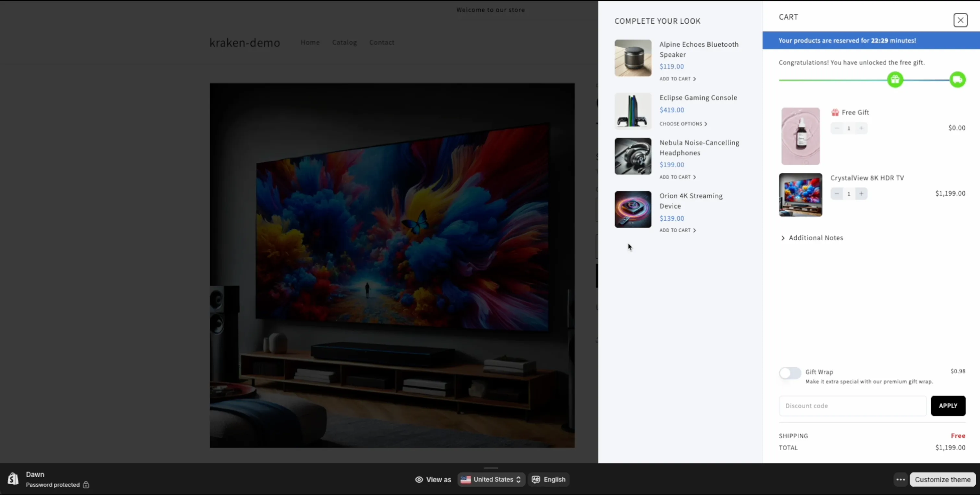The height and width of the screenshot is (495, 980).
Task: Close the cart drawer
Action: point(960,20)
